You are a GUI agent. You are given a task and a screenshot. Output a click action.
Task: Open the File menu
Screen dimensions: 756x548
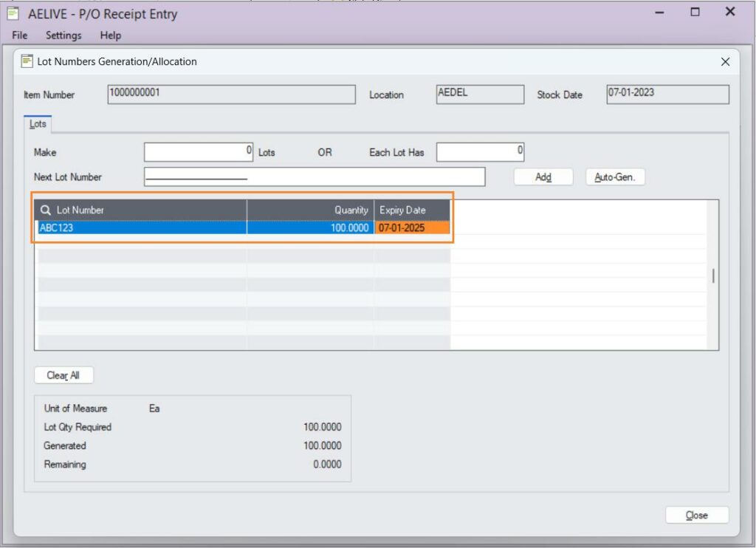click(18, 35)
